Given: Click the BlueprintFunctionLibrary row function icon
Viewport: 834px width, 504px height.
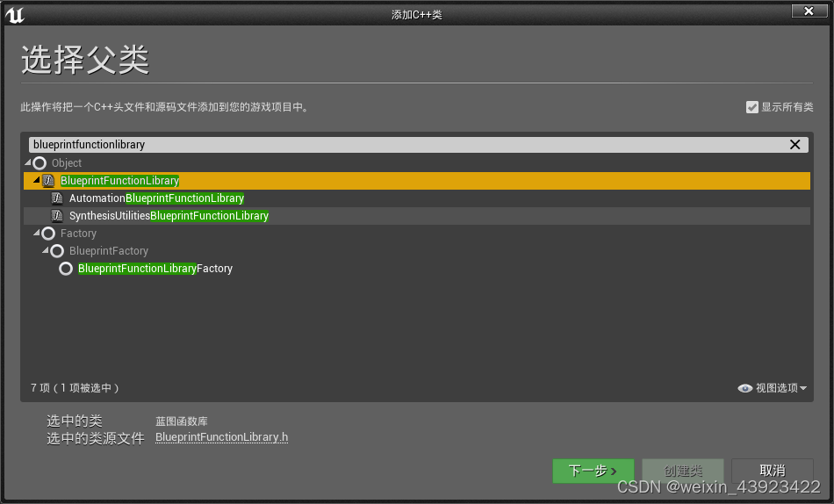Looking at the screenshot, I should pos(48,180).
